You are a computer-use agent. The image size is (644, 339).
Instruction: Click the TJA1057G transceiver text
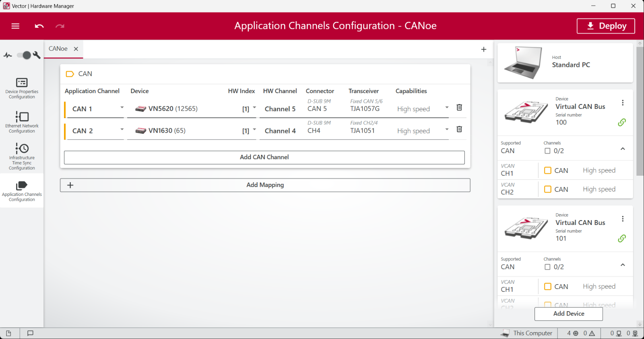365,109
